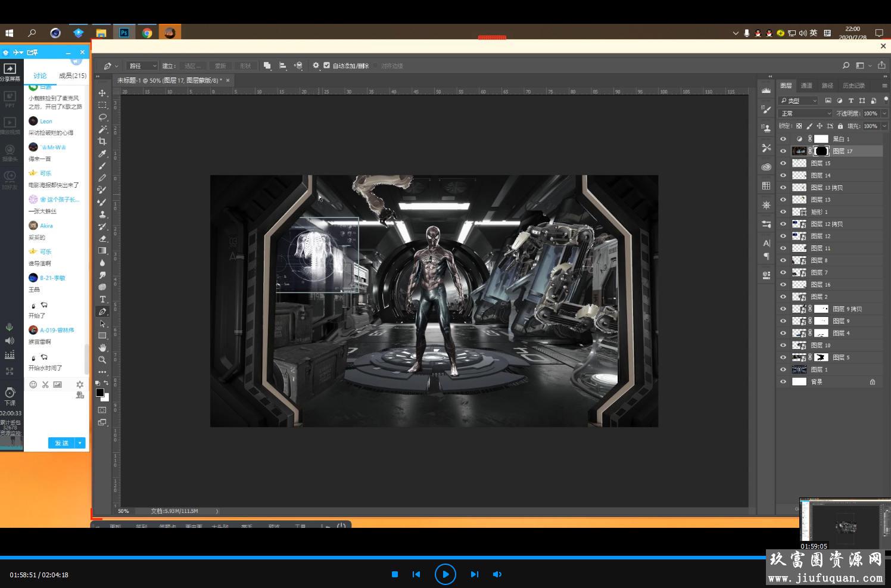The width and height of the screenshot is (891, 588).
Task: Click the 形状 shape button in options bar
Action: pos(245,66)
